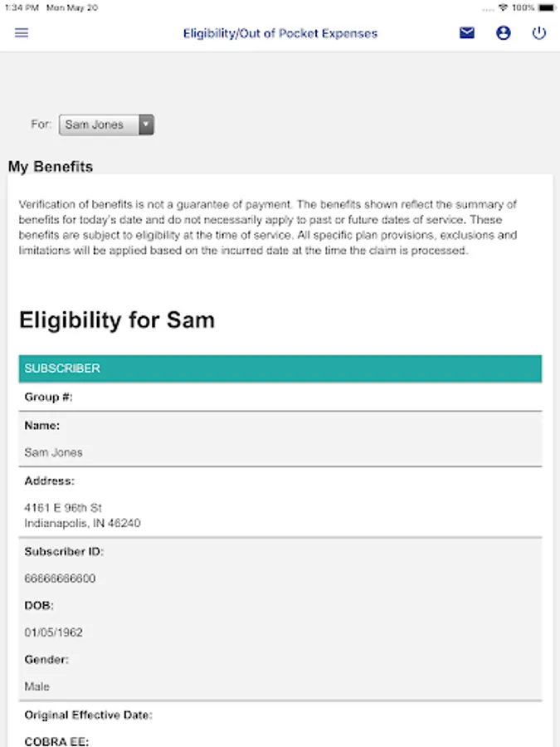Select the subscriber ID number 66666666600
The height and width of the screenshot is (747, 560).
click(x=60, y=579)
